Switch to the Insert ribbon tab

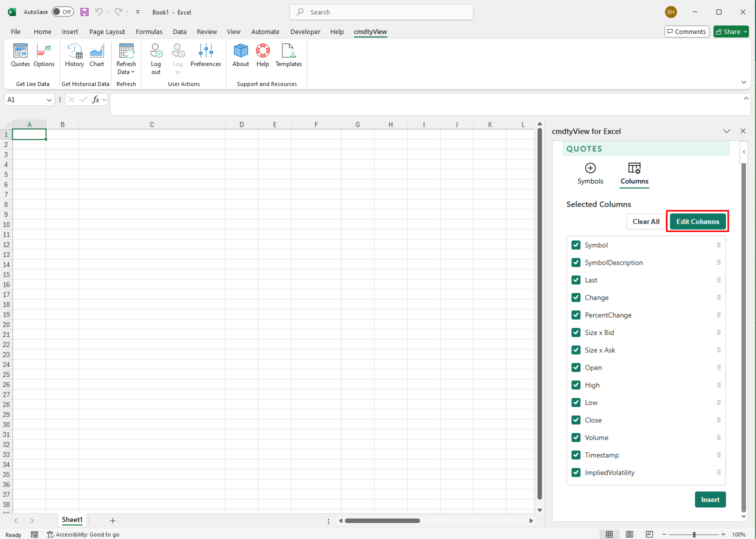[70, 31]
